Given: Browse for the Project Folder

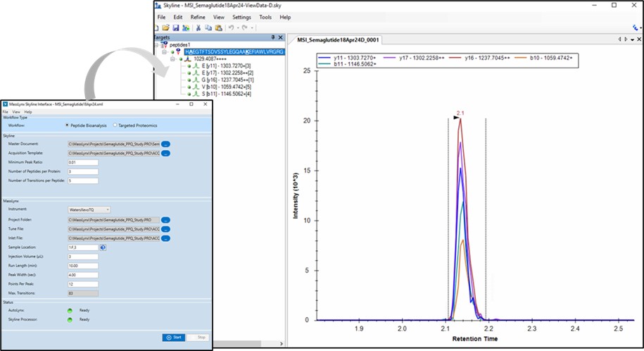Looking at the screenshot, I should pyautogui.click(x=165, y=220).
